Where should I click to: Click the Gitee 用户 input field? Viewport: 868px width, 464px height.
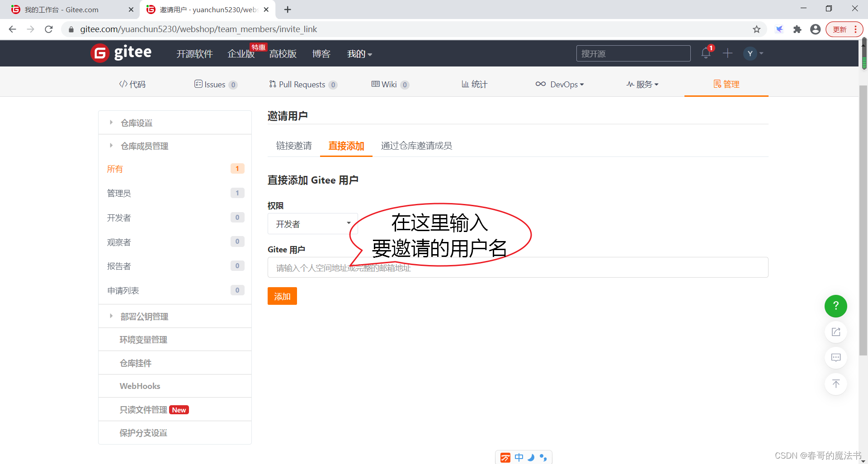click(518, 267)
